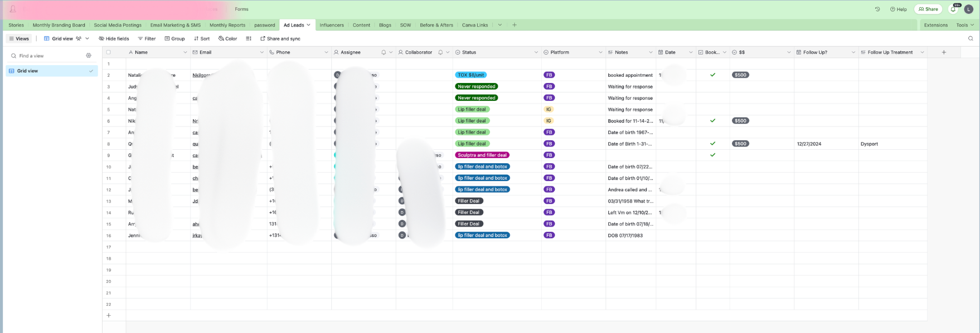Viewport: 980px width, 333px height.
Task: Expand the hidden tables list chevron
Action: (499, 25)
